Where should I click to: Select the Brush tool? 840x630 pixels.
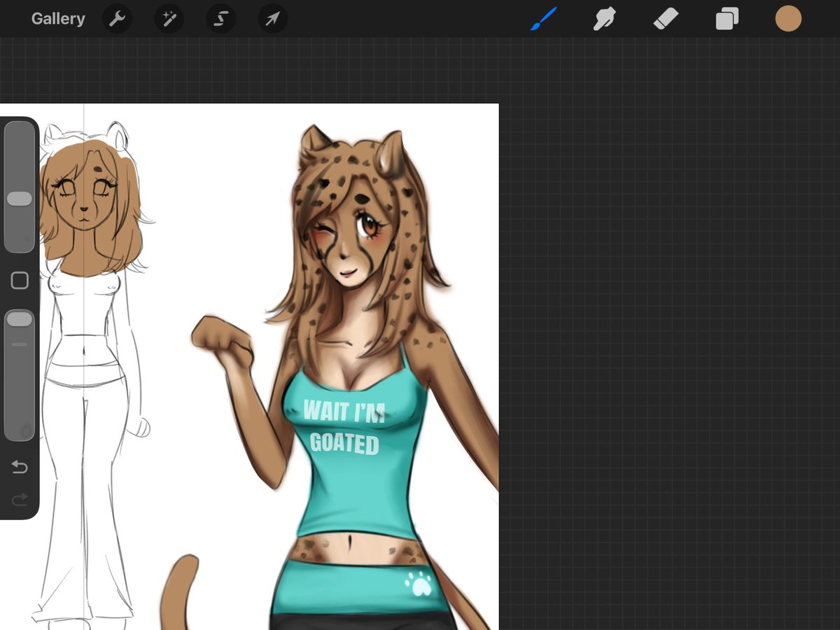[x=543, y=19]
